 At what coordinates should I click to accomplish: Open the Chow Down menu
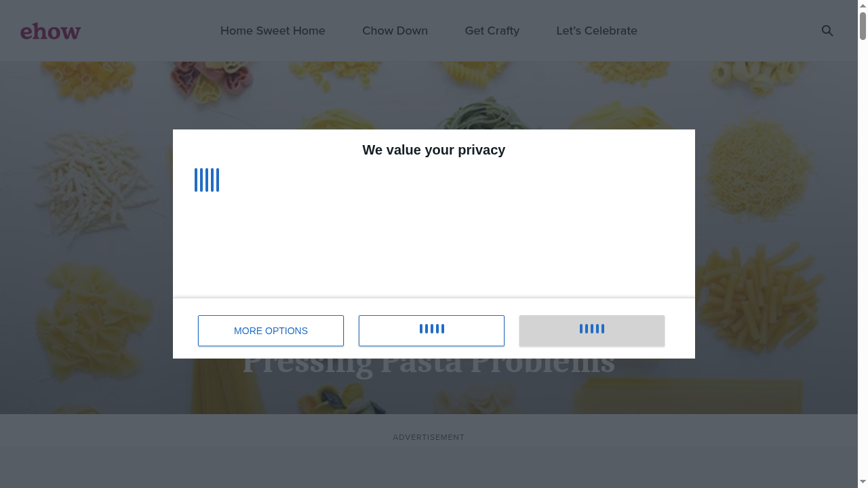(x=395, y=30)
